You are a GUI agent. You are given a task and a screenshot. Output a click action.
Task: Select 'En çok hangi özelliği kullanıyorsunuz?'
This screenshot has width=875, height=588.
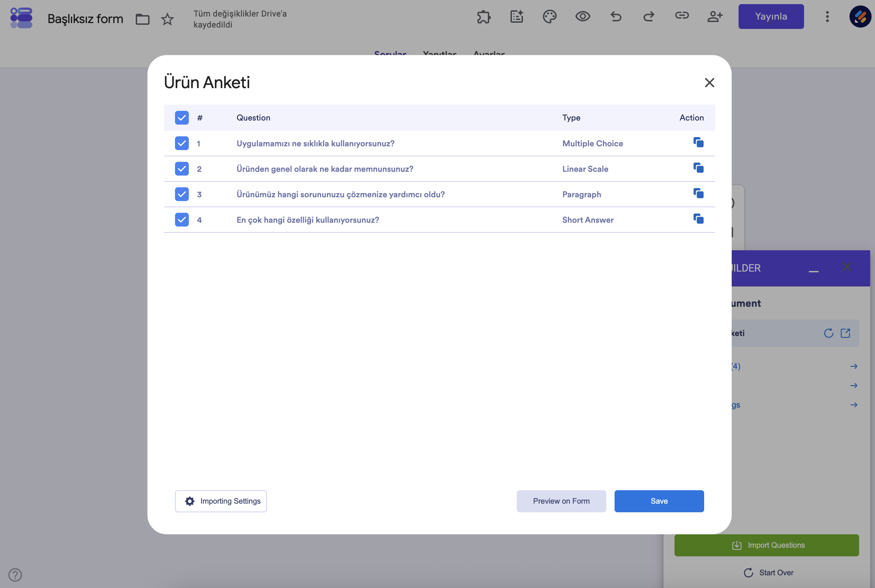tap(308, 220)
